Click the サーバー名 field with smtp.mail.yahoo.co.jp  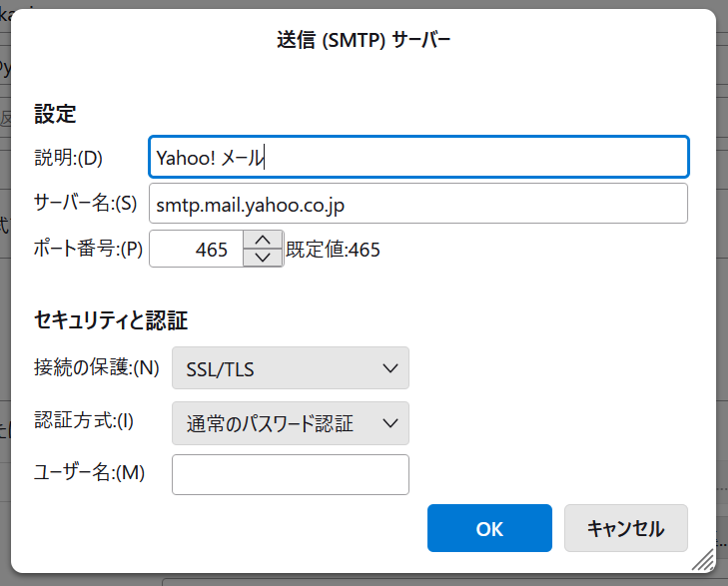coord(417,204)
